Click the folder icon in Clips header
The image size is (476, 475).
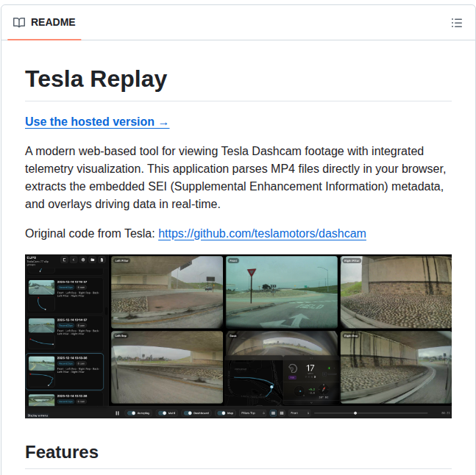92,260
